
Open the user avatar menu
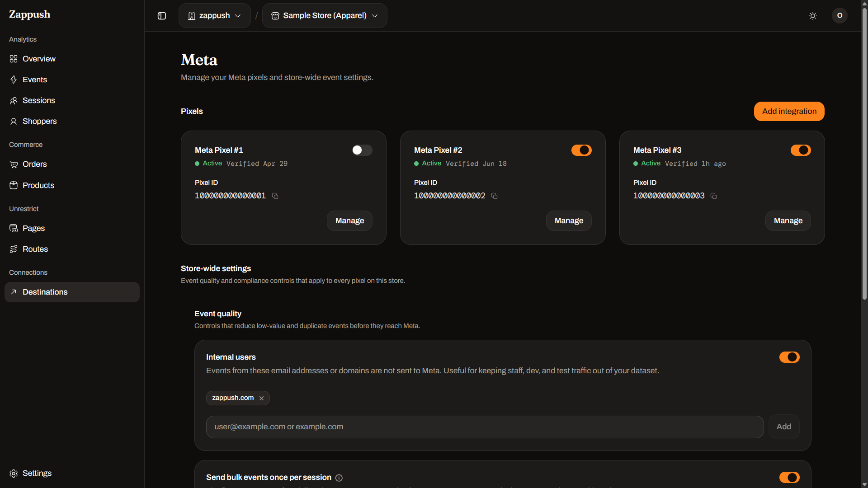tap(840, 16)
